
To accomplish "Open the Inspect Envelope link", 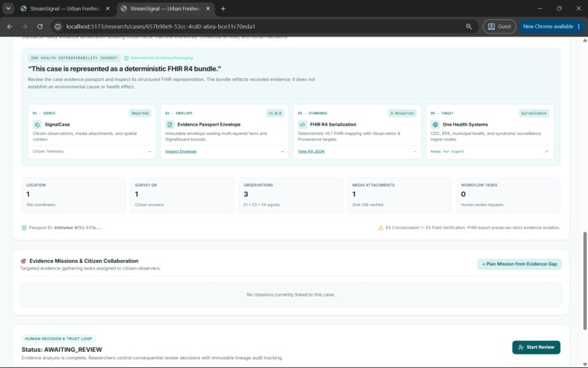I will click(181, 152).
